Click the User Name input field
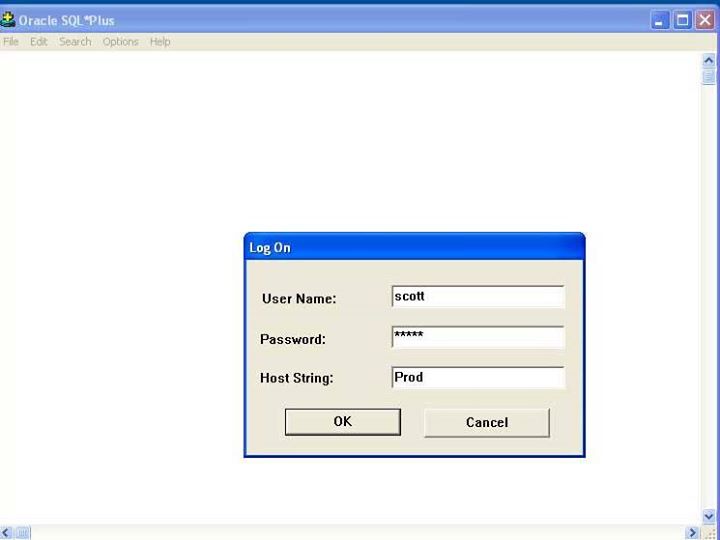The image size is (720, 540). pyautogui.click(x=478, y=297)
